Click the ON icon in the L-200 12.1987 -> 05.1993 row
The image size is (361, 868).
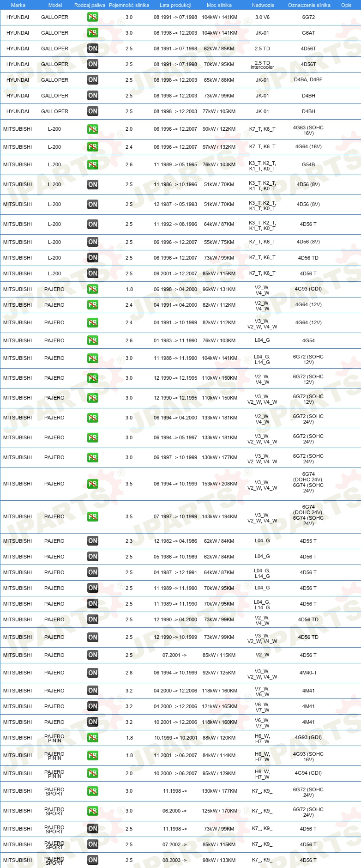tap(93, 205)
